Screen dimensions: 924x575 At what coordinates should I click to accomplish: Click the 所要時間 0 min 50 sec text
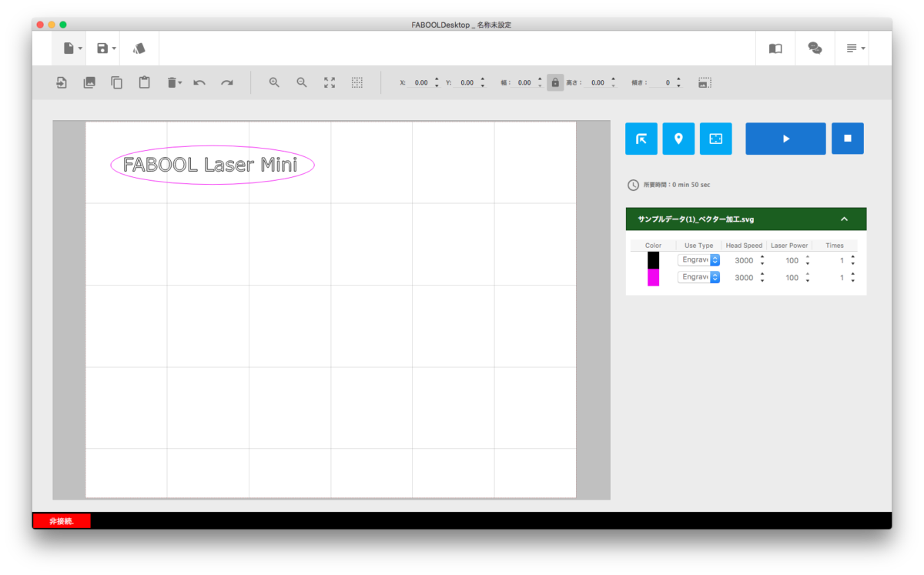(677, 185)
